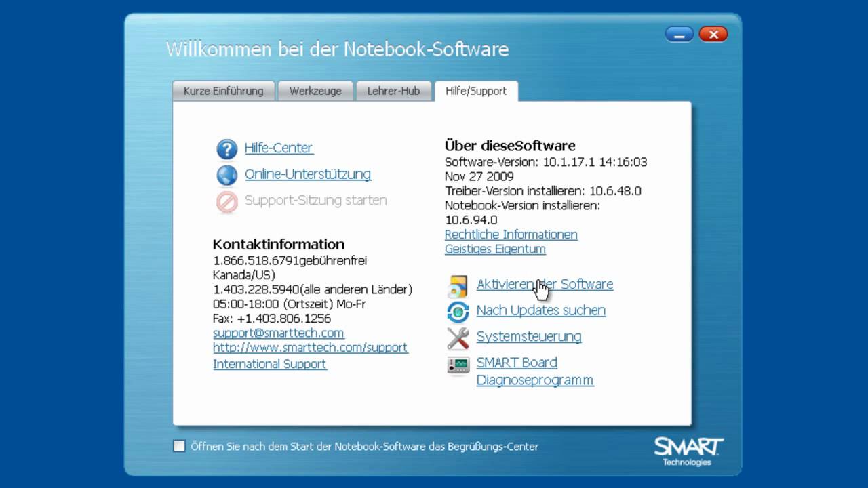
Task: Minimize the welcome window
Action: pyautogui.click(x=679, y=34)
